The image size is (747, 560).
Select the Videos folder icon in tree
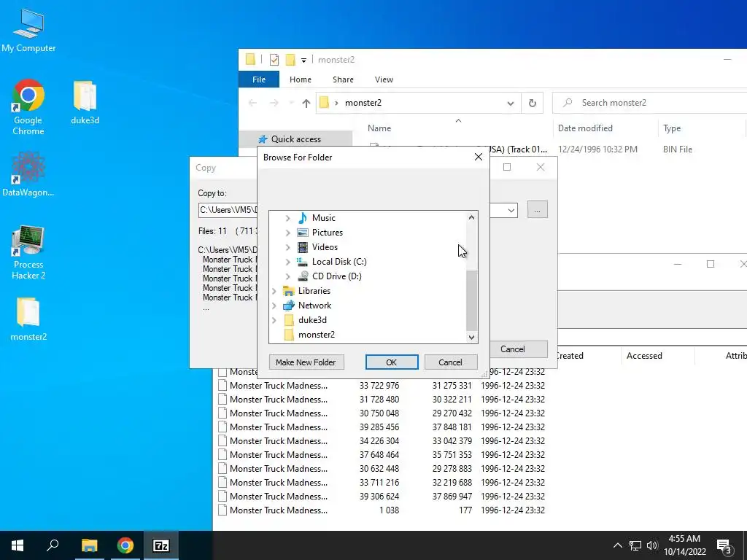[x=303, y=247]
